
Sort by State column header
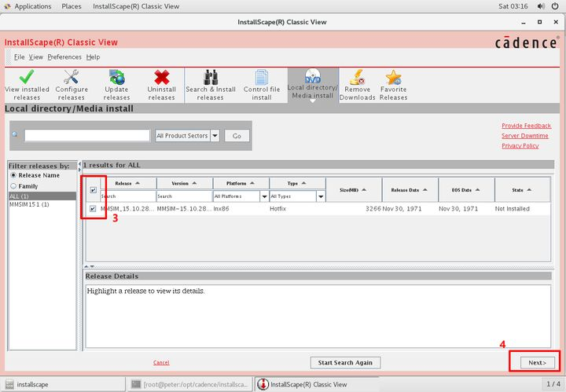click(x=522, y=189)
